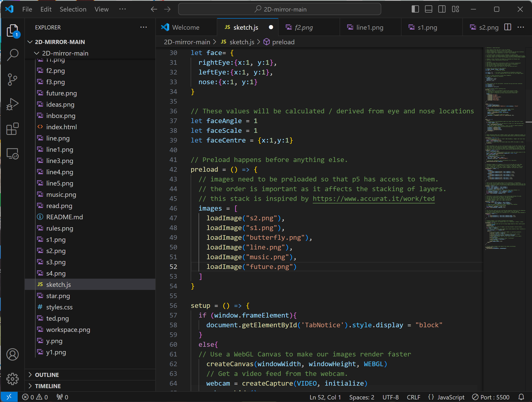532x402 pixels.
Task: Collapse the 2D-mirror-main folder
Action: click(x=65, y=53)
